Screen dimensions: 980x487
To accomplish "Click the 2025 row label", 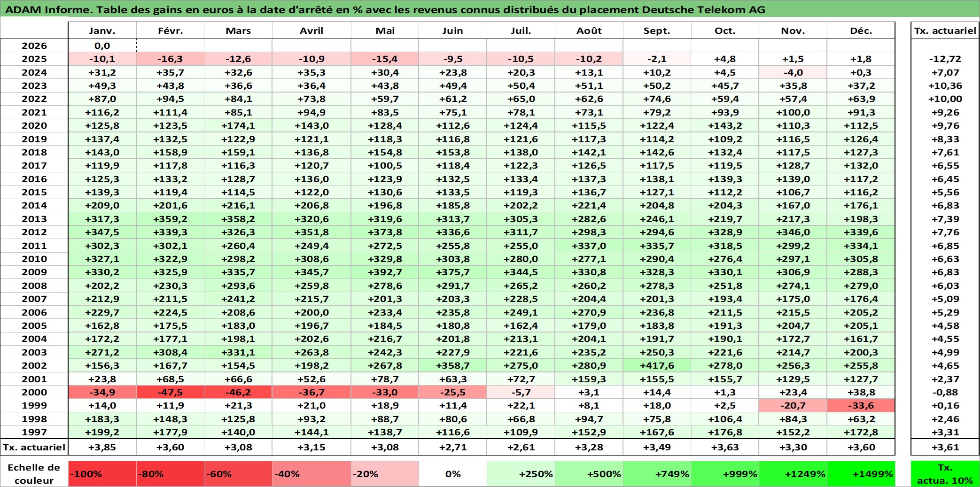I will pyautogui.click(x=34, y=59).
